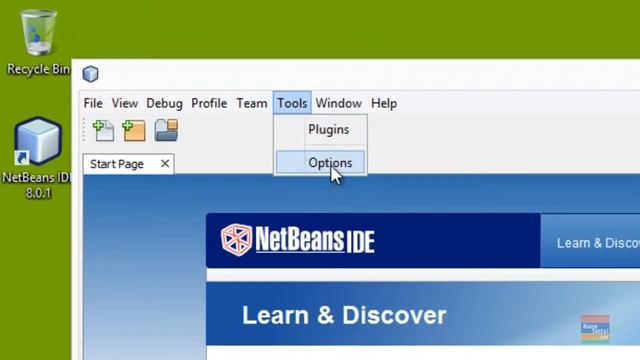Launch NetBeans IDE 8.0.1 desktop shortcut
The width and height of the screenshot is (640, 360).
point(38,157)
